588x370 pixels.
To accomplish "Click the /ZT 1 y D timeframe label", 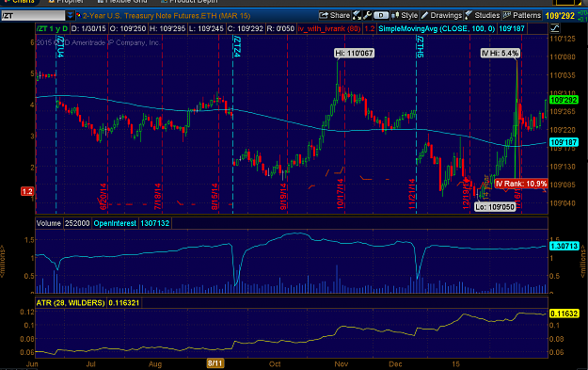I will point(53,28).
